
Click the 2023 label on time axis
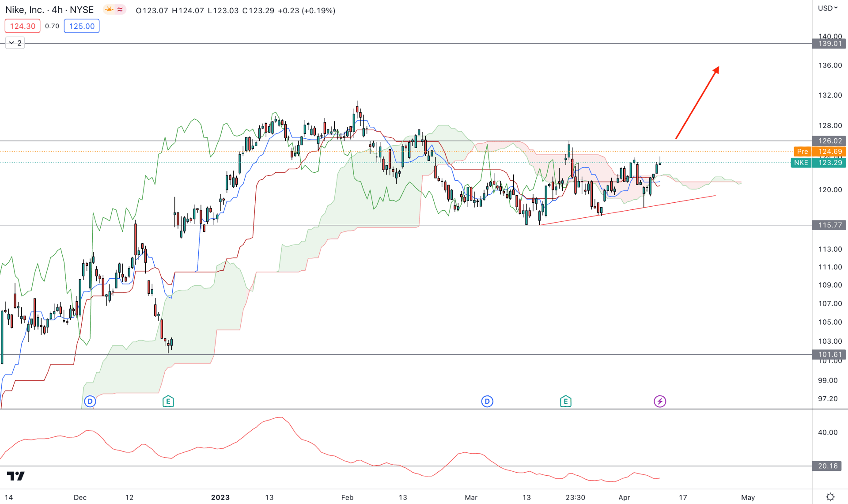click(220, 497)
